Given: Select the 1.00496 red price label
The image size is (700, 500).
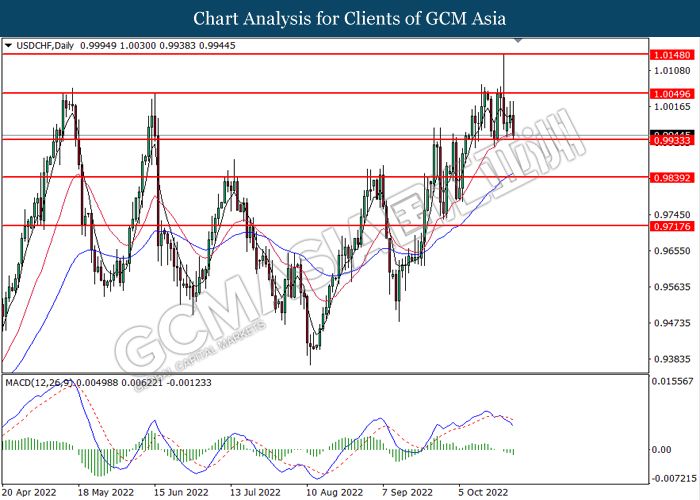Looking at the screenshot, I should (x=672, y=94).
